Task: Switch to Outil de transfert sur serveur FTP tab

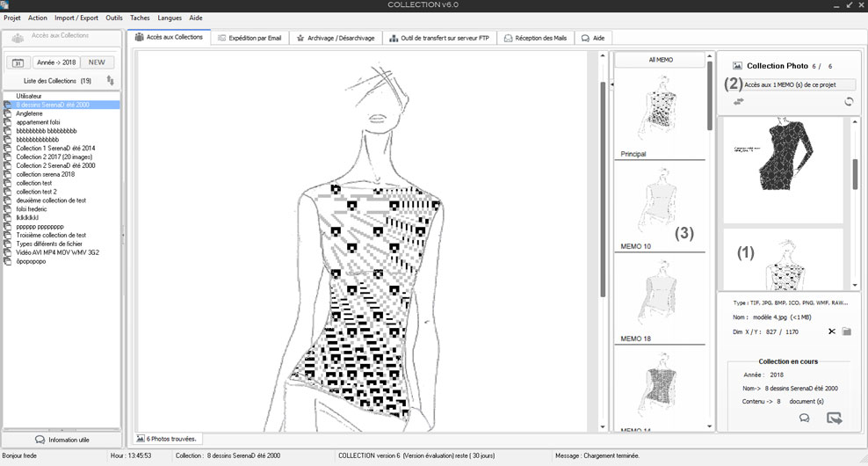Action: pyautogui.click(x=439, y=38)
